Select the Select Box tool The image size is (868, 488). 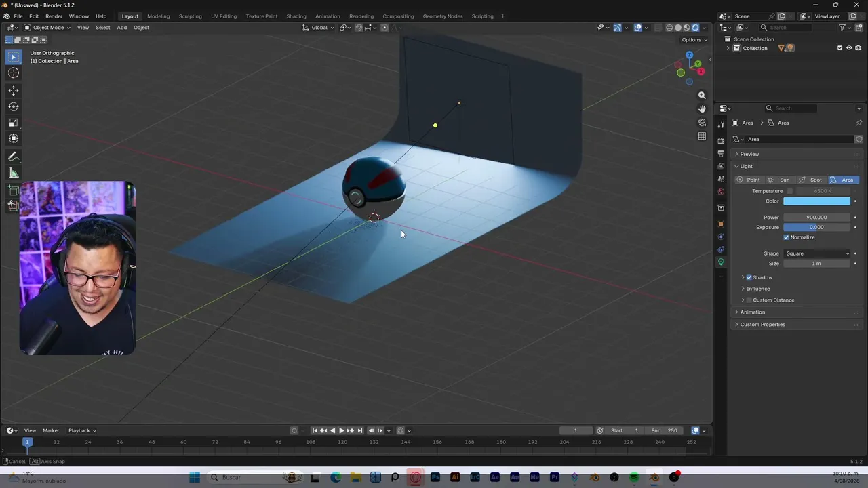tap(14, 57)
